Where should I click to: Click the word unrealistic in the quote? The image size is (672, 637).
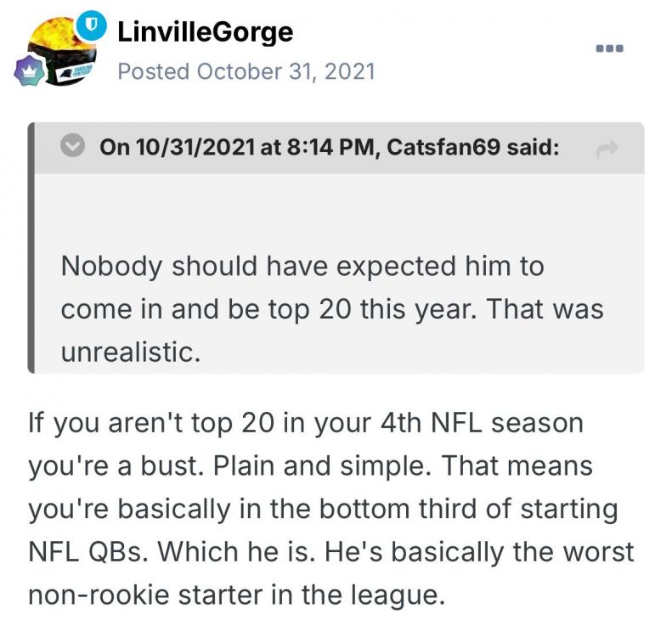click(x=130, y=351)
